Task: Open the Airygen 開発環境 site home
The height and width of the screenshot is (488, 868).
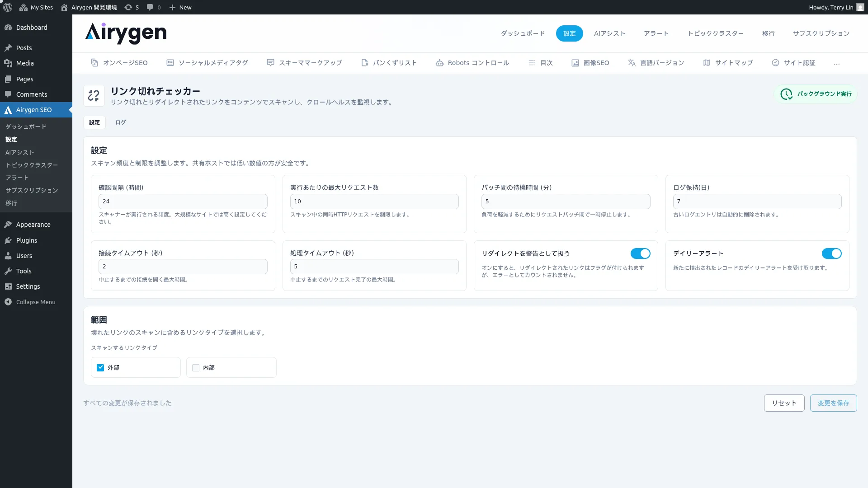Action: (x=89, y=7)
